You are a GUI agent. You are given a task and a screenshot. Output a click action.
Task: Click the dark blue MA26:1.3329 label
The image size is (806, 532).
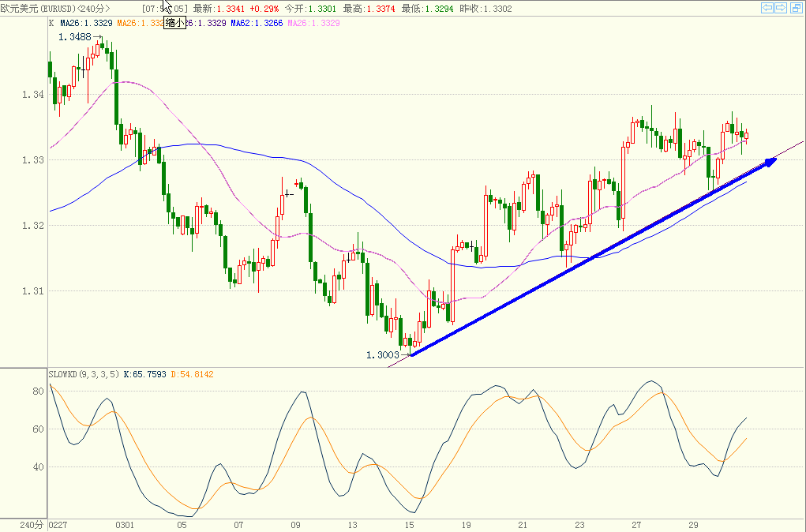(x=86, y=23)
